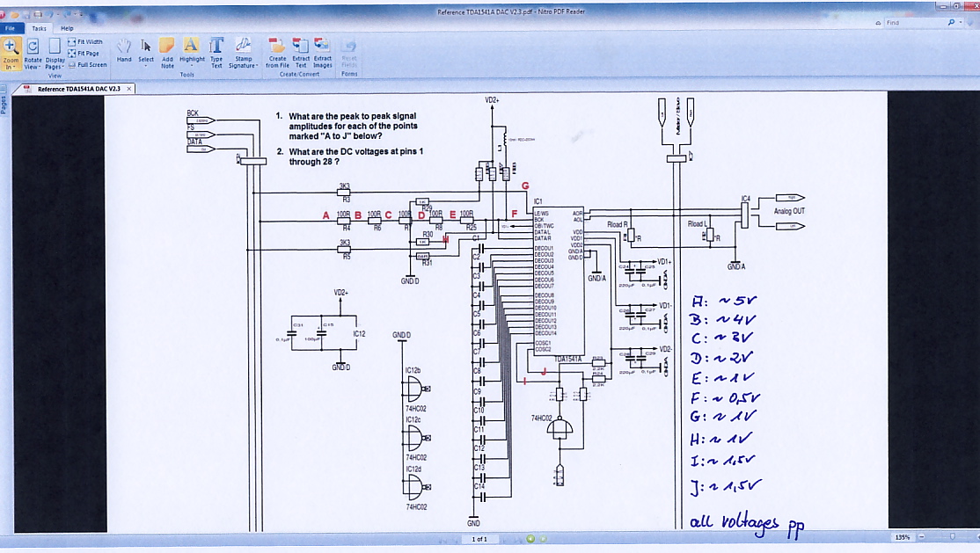Image resolution: width=980 pixels, height=553 pixels.
Task: Close the Reference TDA1541A DAC V2.3 tab
Action: [x=128, y=89]
